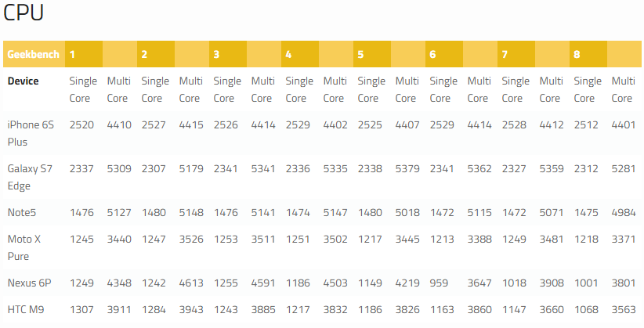644x328 pixels.
Task: Select Moto X Pure score 3526
Action: tap(191, 239)
